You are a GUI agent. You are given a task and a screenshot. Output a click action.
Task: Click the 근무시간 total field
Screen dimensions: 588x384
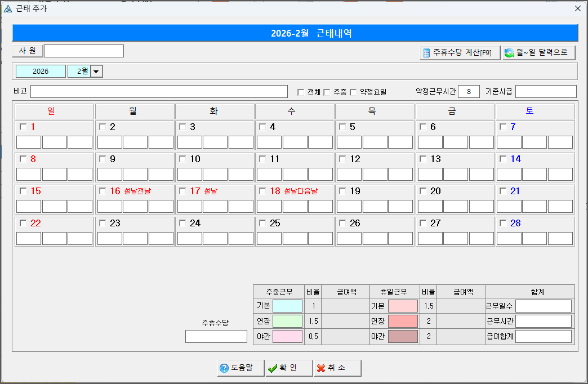tap(544, 321)
